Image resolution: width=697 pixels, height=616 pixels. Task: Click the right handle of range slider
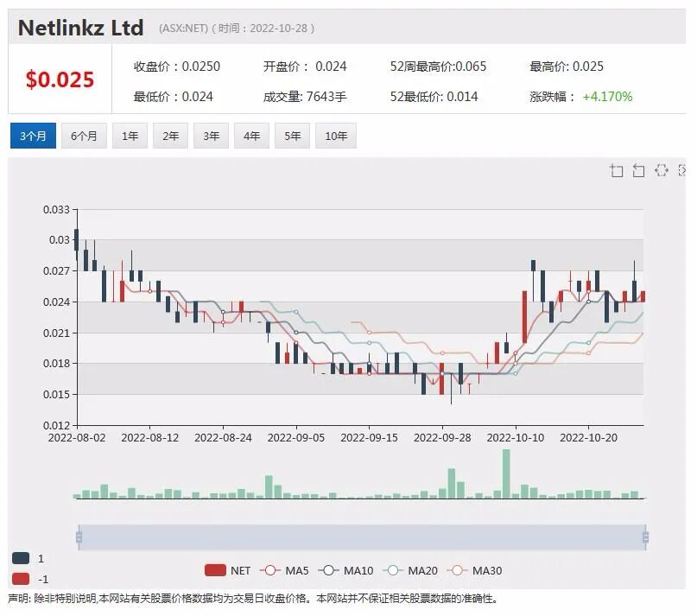(645, 537)
